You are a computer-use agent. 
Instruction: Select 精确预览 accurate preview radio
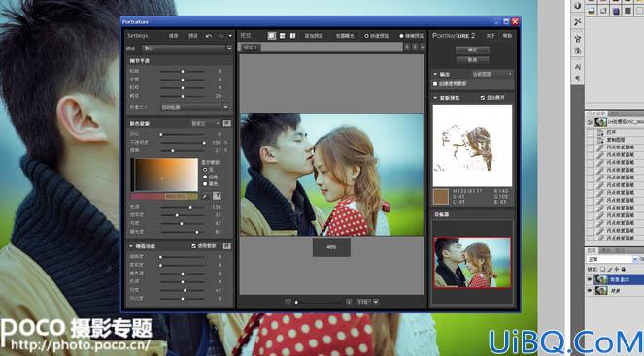402,36
